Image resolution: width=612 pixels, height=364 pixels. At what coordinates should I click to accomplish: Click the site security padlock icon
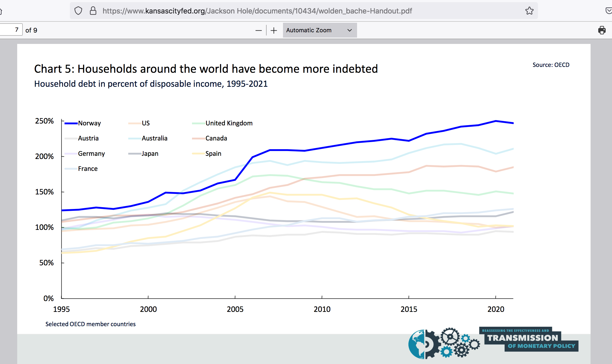click(x=93, y=11)
